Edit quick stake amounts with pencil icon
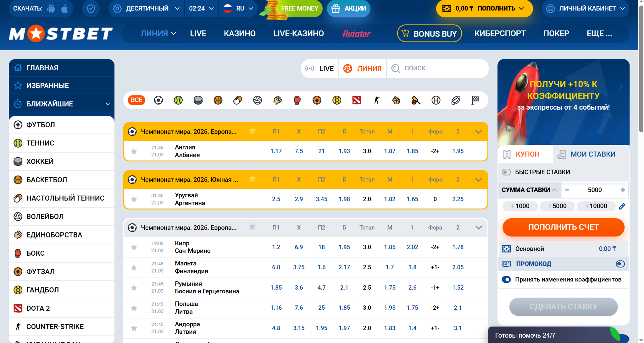The image size is (644, 343). tap(622, 206)
